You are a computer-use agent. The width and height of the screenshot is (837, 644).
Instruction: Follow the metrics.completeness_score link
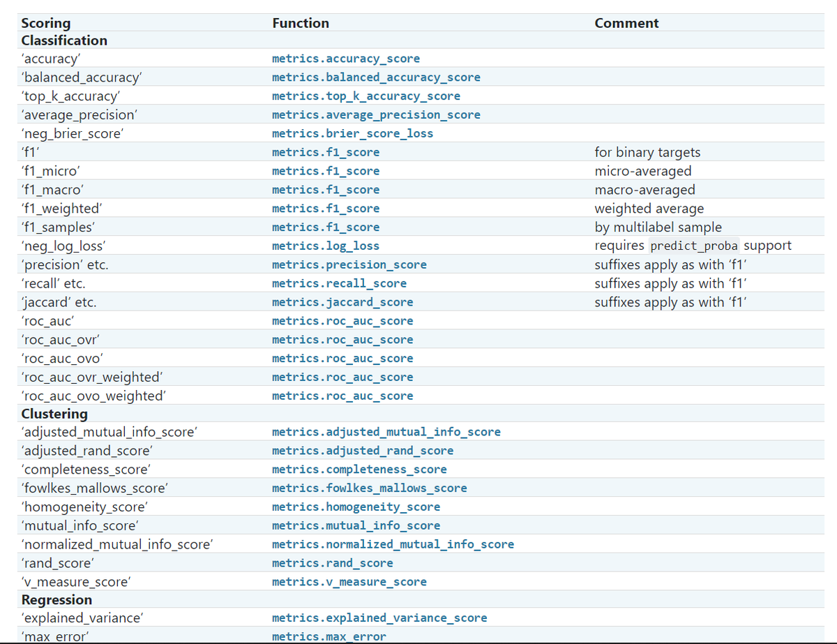click(359, 470)
